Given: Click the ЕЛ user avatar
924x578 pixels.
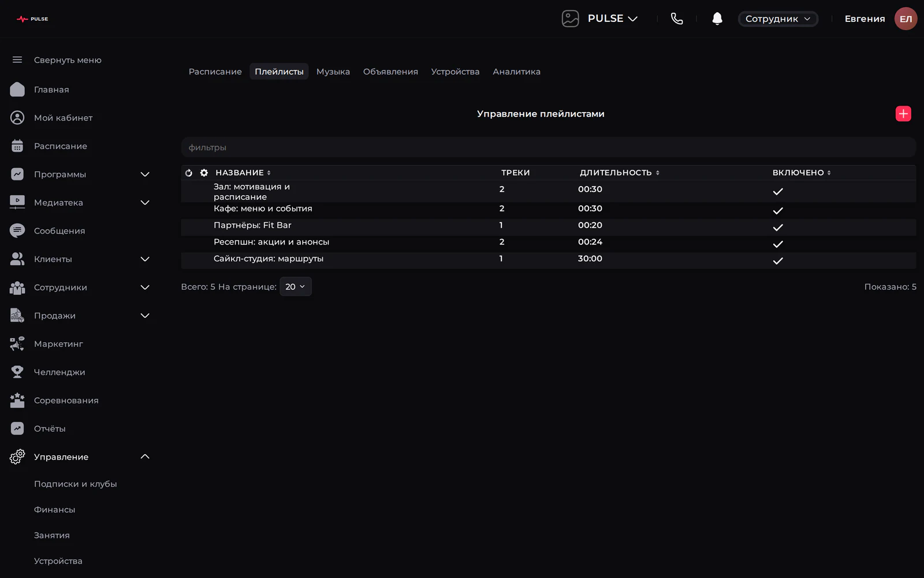Looking at the screenshot, I should click(906, 18).
